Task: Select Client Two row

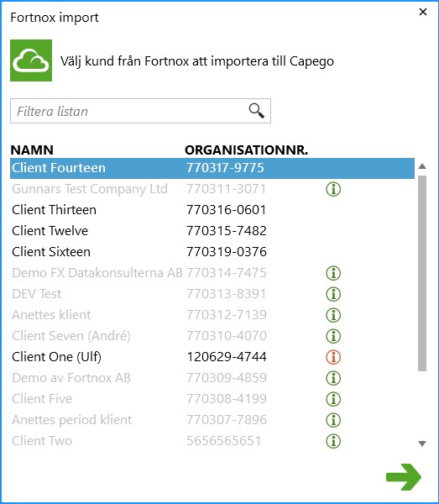Action: [x=212, y=441]
